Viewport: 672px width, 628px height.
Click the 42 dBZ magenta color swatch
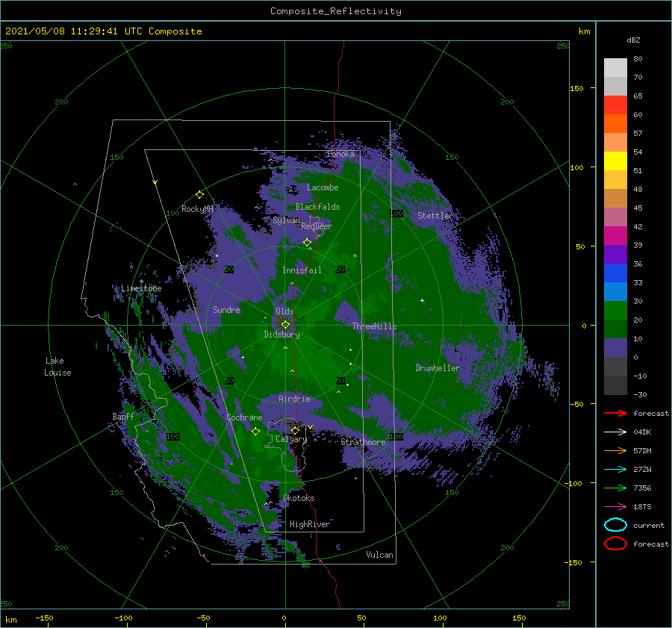(615, 235)
